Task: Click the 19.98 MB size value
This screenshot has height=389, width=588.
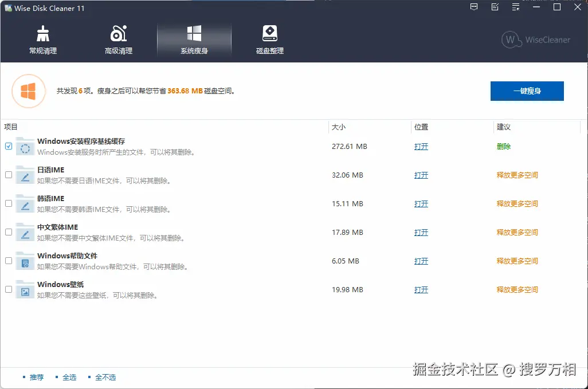Action: [348, 290]
